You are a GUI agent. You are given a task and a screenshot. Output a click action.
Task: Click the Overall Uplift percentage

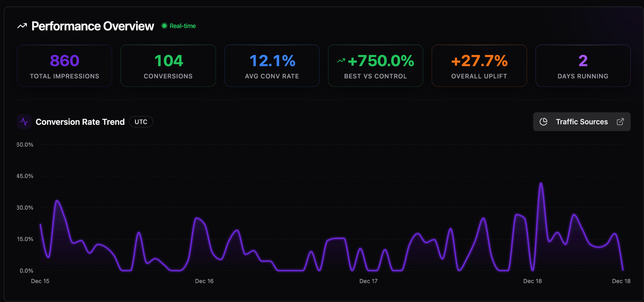coord(479,61)
